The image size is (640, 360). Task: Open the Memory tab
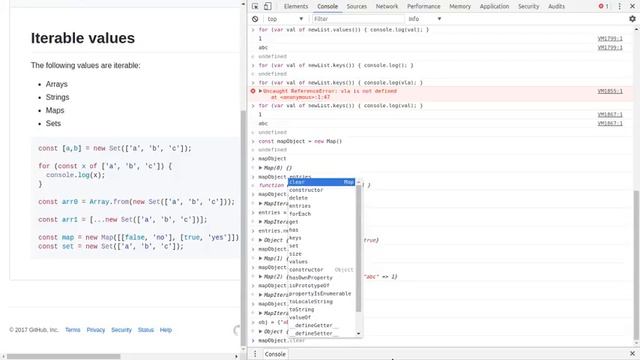point(460,7)
